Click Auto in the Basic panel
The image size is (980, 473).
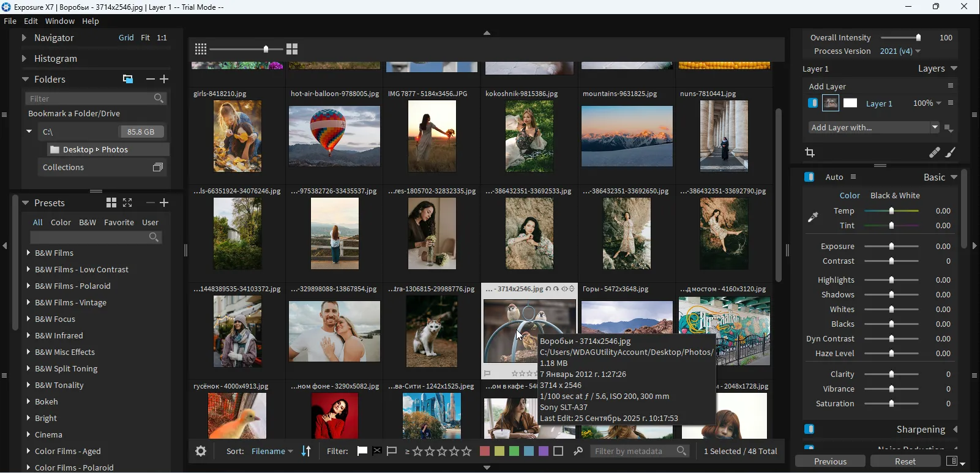(834, 177)
